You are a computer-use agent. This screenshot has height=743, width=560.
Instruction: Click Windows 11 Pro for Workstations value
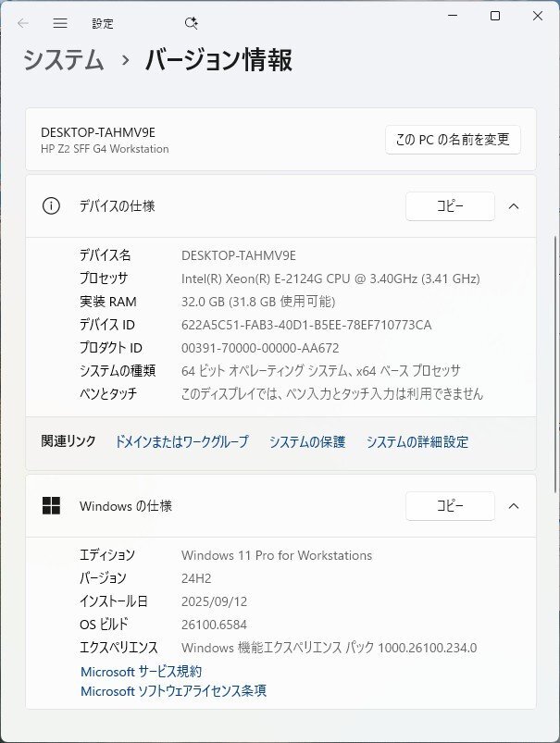277,555
